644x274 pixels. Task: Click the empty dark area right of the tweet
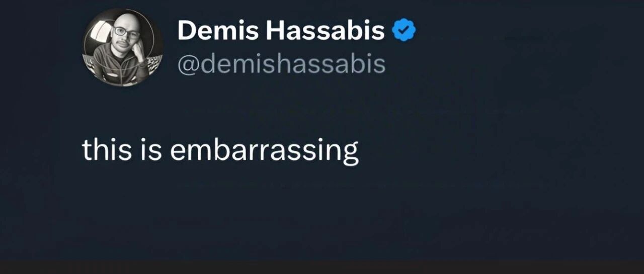tap(503, 150)
